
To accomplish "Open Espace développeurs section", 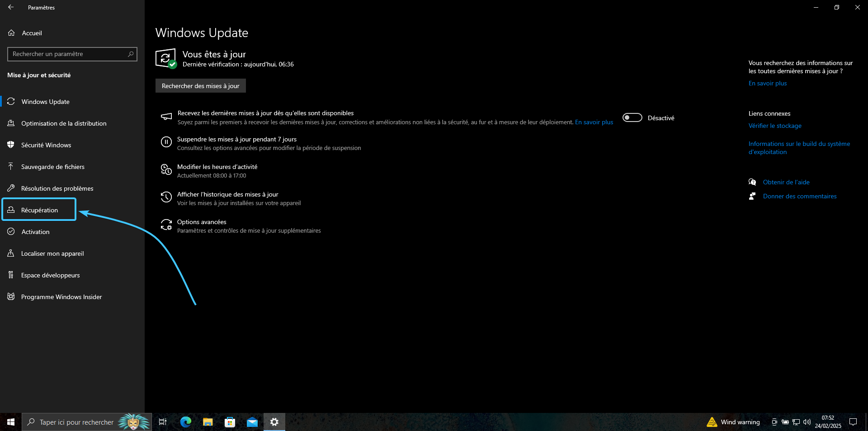I will [x=72, y=275].
